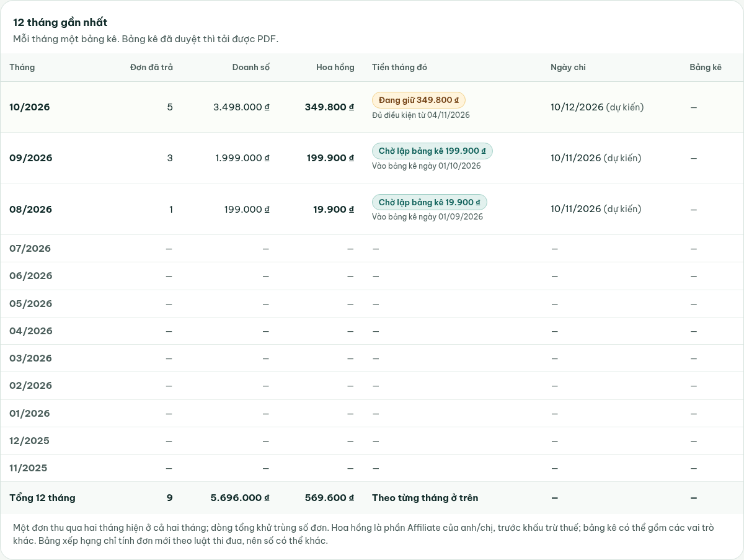Click the total revenue 5.696.000 ₫
744x560 pixels.
tap(240, 498)
